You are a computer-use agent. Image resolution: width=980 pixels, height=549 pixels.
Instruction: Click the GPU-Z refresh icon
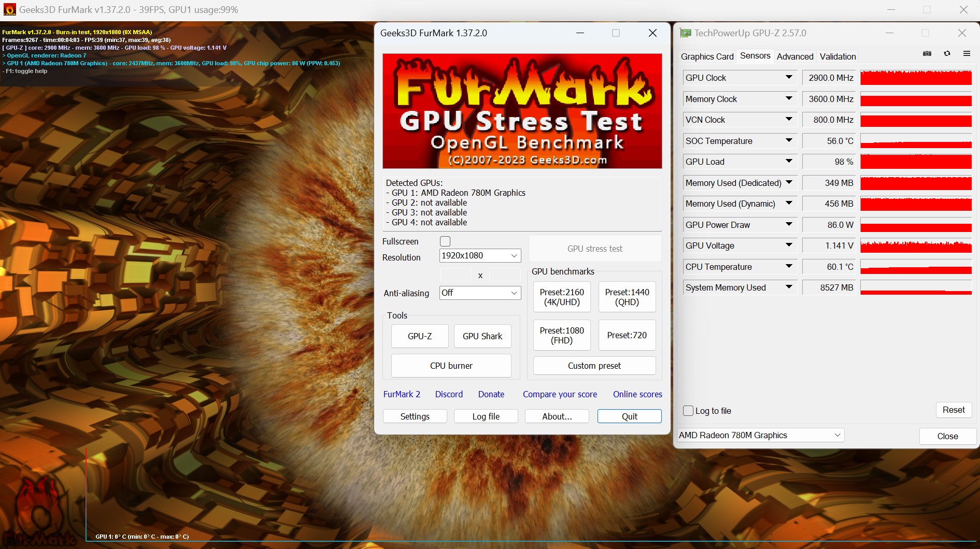click(x=947, y=53)
